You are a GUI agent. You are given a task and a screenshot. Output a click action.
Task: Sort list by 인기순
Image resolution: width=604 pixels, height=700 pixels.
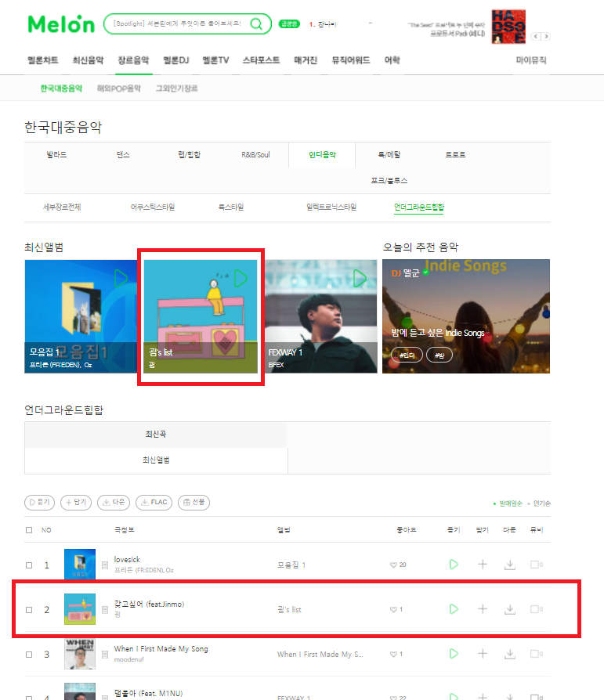(x=542, y=503)
